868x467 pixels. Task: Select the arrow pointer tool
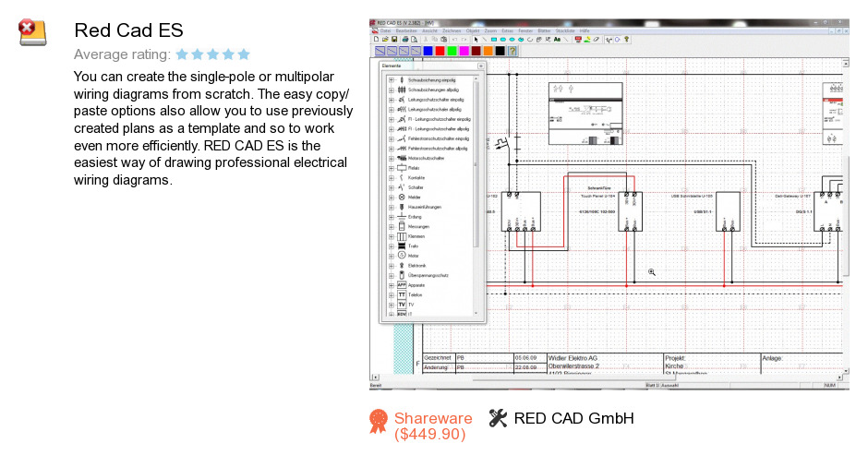[x=476, y=40]
